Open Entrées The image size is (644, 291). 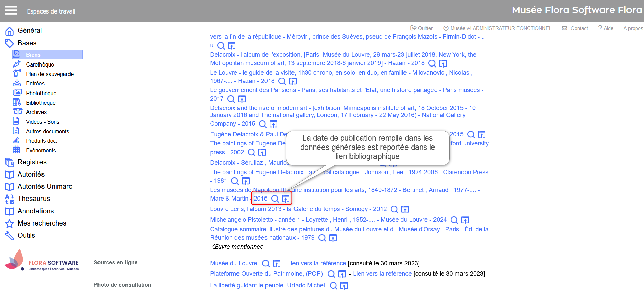tap(35, 83)
